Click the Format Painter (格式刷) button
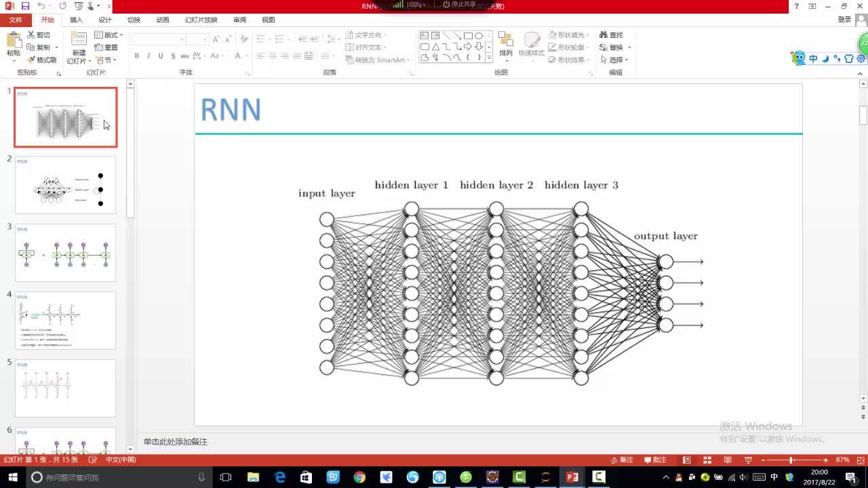868x488 pixels. tap(42, 60)
